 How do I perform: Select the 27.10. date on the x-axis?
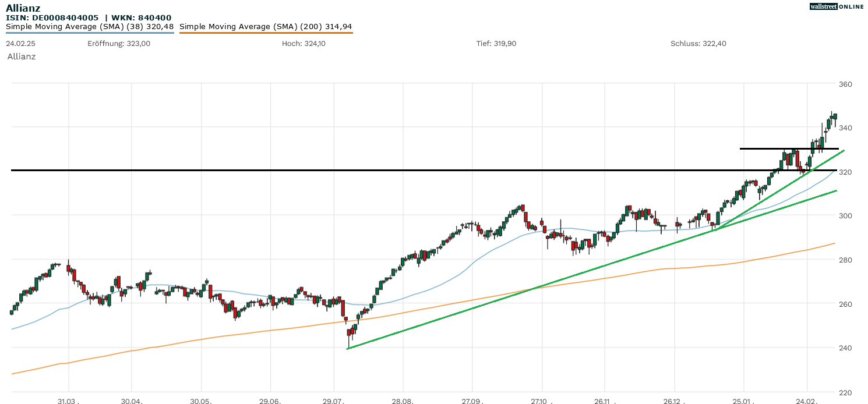pyautogui.click(x=542, y=401)
